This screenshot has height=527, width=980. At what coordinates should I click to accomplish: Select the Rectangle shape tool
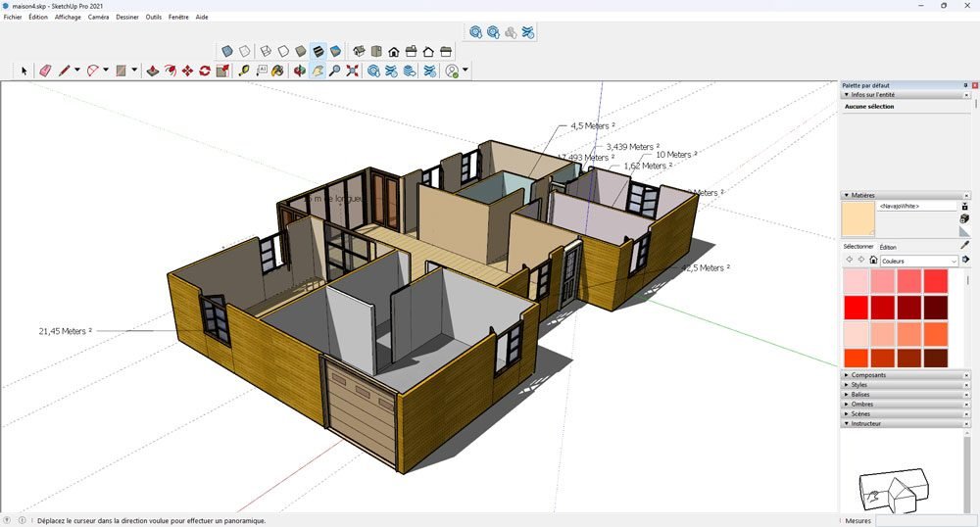[122, 71]
